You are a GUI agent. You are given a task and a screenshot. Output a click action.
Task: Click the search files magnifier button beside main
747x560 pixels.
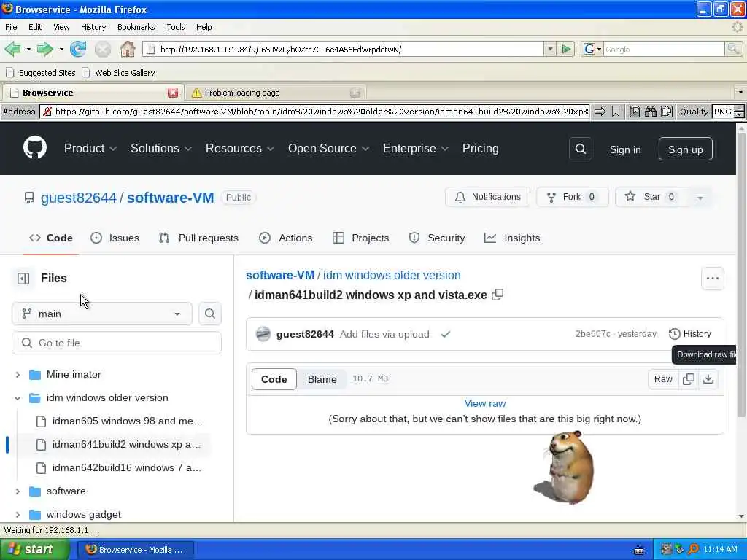[x=209, y=314]
